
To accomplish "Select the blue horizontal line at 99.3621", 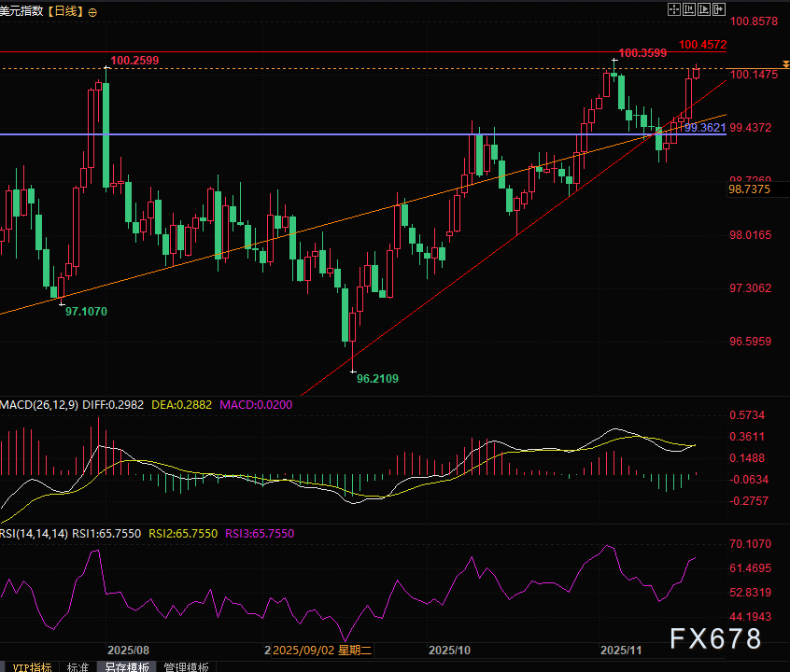I will point(280,134).
